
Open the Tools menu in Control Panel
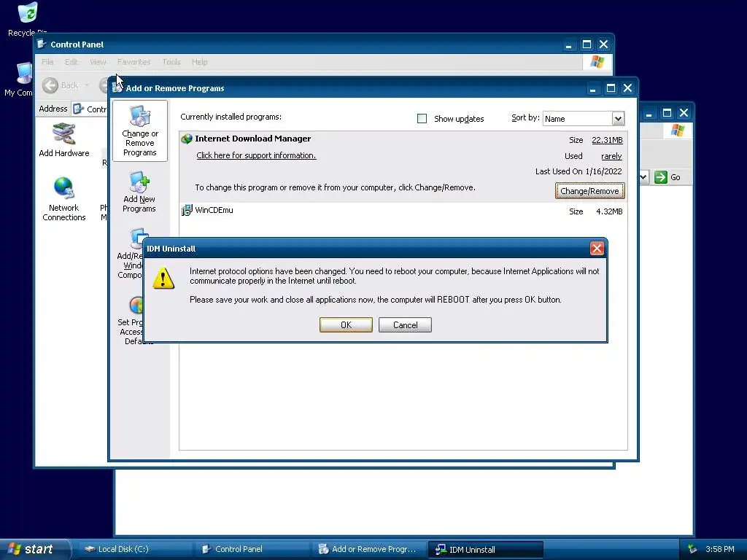coord(171,62)
